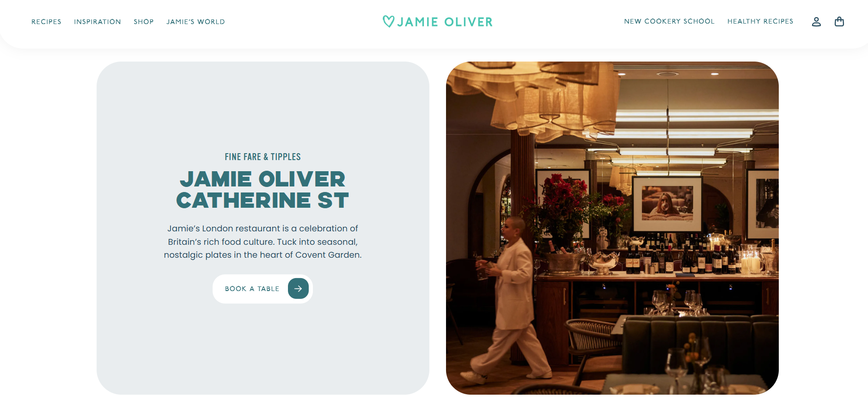The image size is (868, 397).
Task: Open the Inspiration menu
Action: 98,22
